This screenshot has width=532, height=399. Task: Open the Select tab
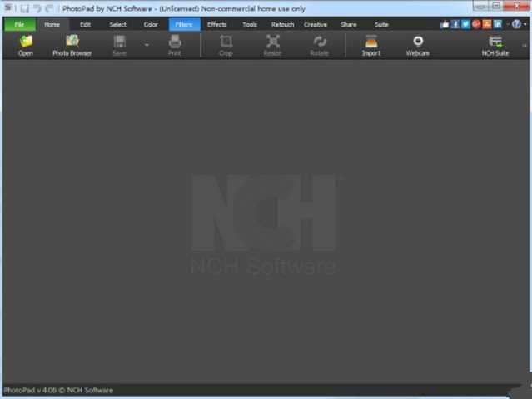pyautogui.click(x=117, y=24)
